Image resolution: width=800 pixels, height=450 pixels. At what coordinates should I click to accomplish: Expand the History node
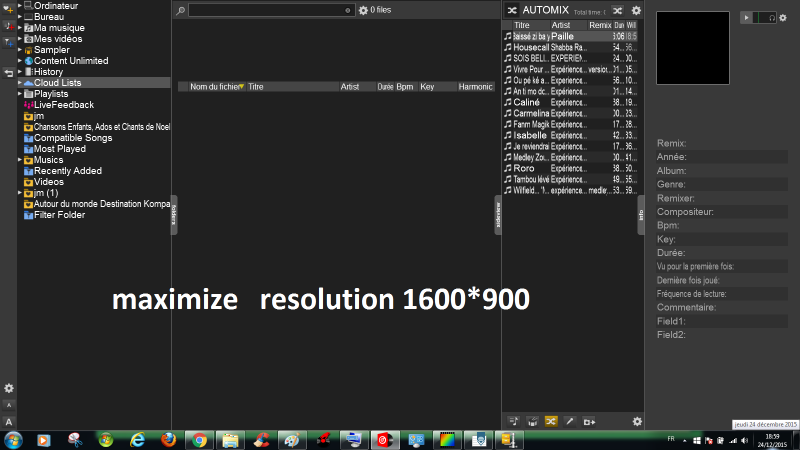[20, 71]
